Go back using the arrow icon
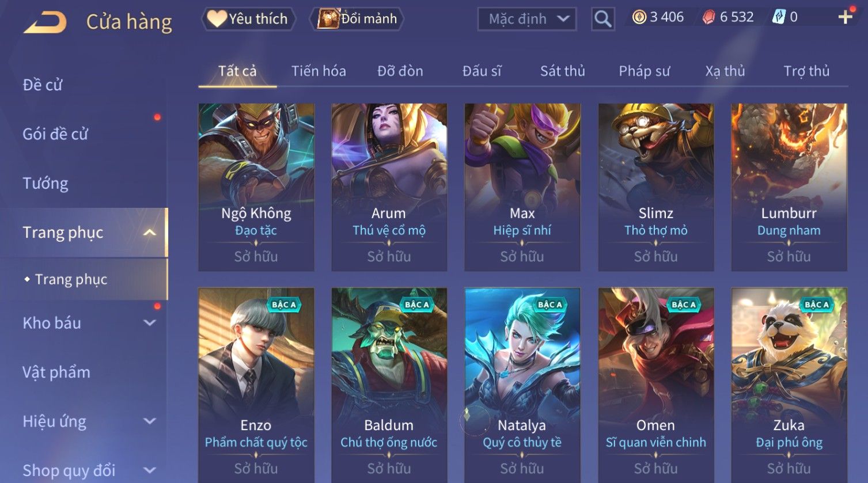The image size is (868, 483). [x=45, y=22]
